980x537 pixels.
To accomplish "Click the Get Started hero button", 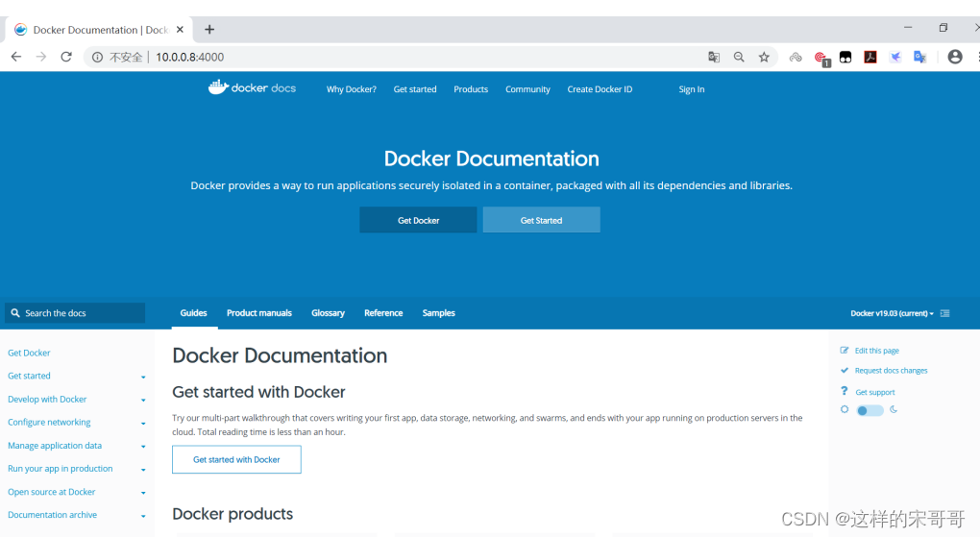I will (541, 220).
